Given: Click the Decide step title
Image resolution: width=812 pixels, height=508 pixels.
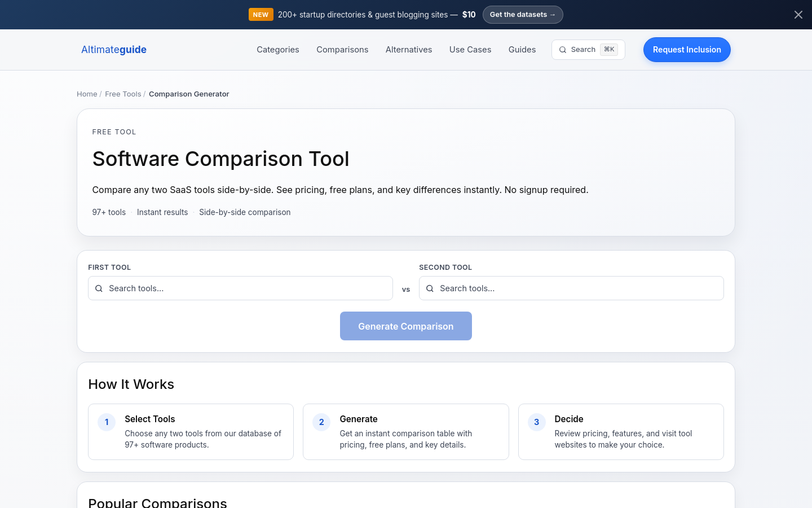Looking at the screenshot, I should tap(568, 419).
